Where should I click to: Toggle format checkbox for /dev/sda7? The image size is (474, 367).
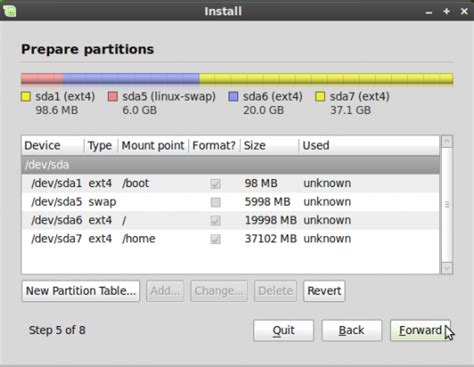pos(215,239)
